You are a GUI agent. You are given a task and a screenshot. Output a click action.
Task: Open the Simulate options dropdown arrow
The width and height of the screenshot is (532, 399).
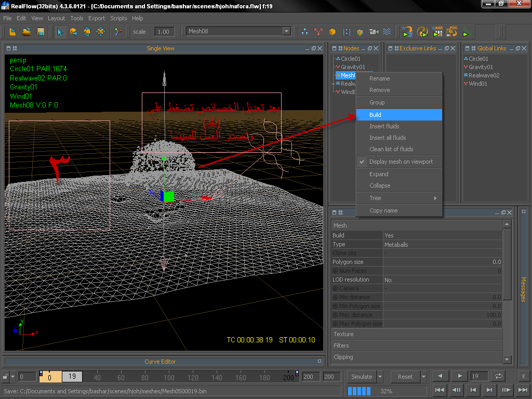coord(380,377)
